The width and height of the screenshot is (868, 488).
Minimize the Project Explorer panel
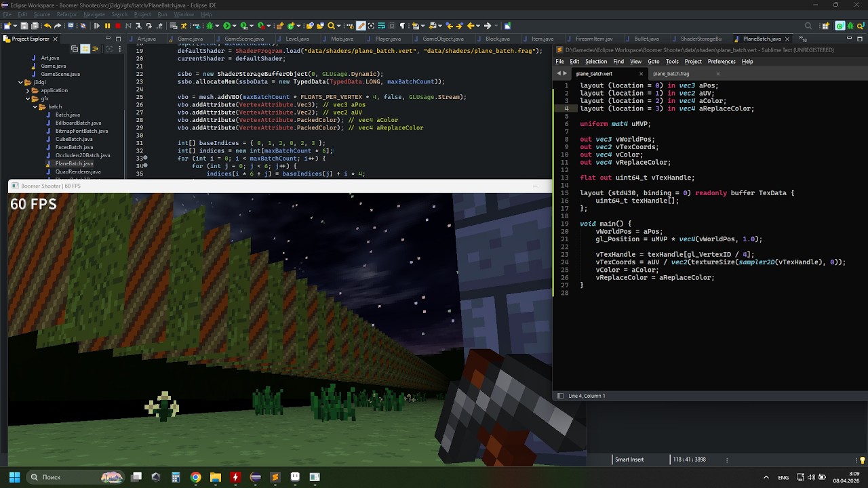pos(108,37)
